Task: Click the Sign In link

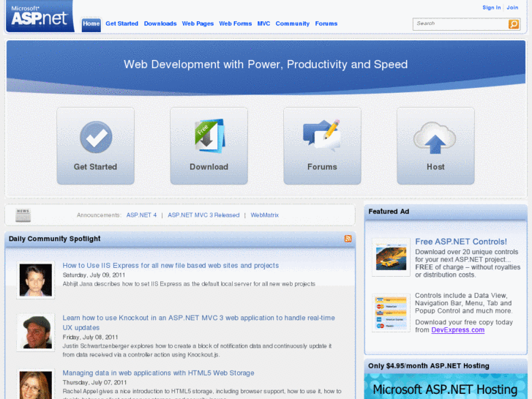Action: 492,7
